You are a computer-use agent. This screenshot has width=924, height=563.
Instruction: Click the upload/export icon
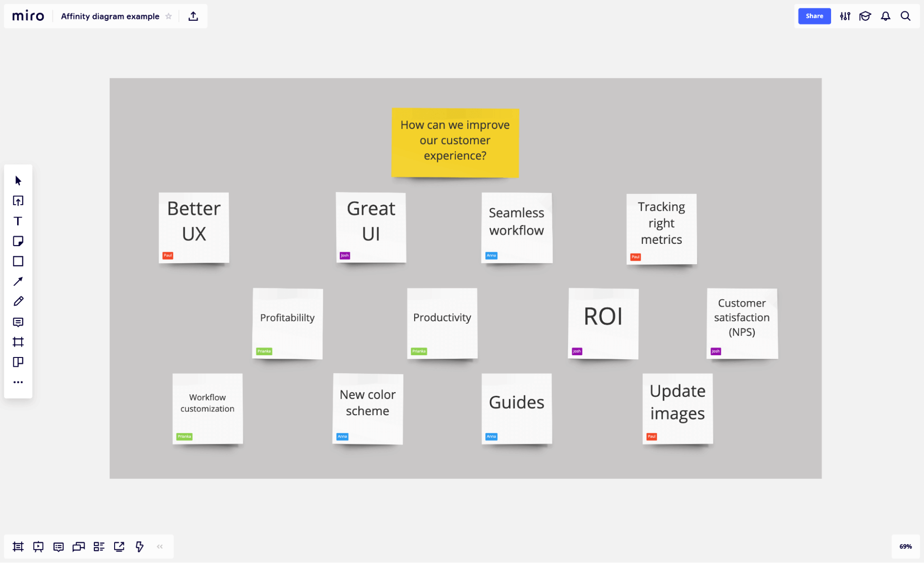pyautogui.click(x=193, y=16)
